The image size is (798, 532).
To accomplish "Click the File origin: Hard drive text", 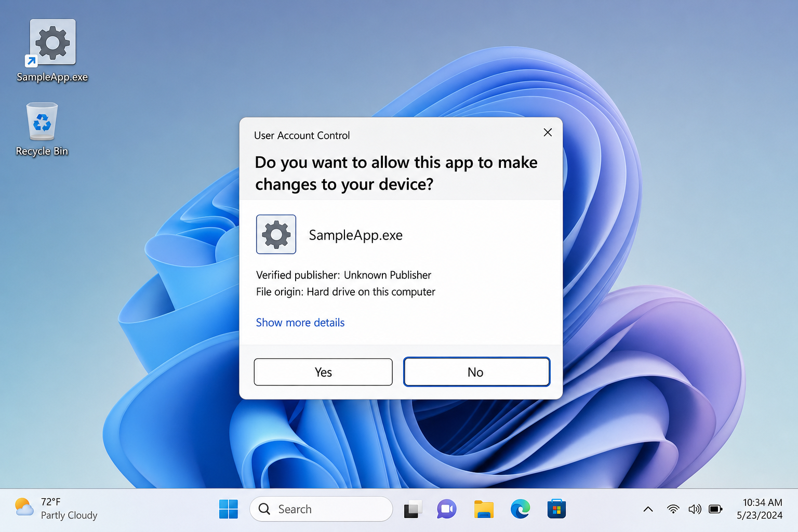I will click(x=345, y=292).
